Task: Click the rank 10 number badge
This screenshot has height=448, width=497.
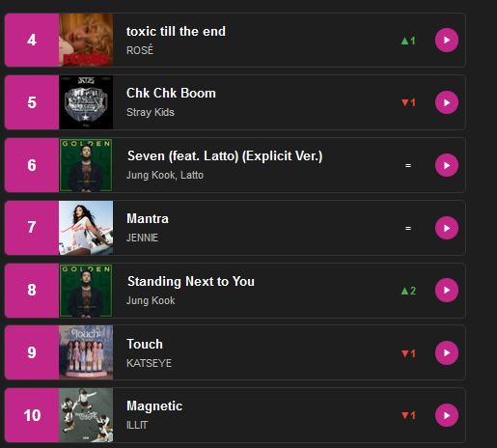Action: point(32,415)
